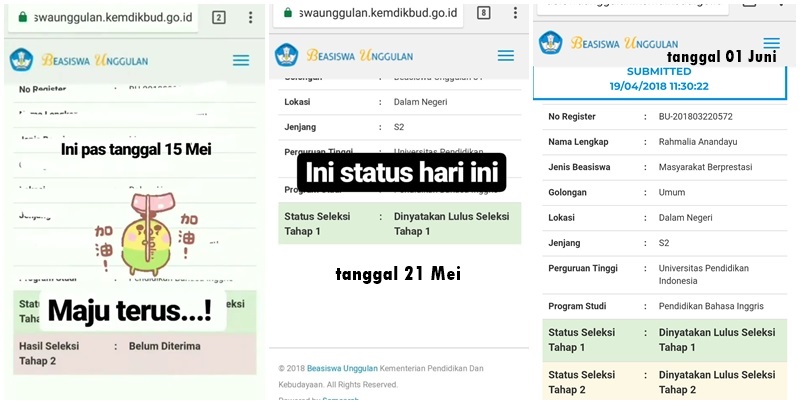
Task: Select 'Universitas Pendidikan Indonesia' in right screenshot
Action: pyautogui.click(x=704, y=274)
